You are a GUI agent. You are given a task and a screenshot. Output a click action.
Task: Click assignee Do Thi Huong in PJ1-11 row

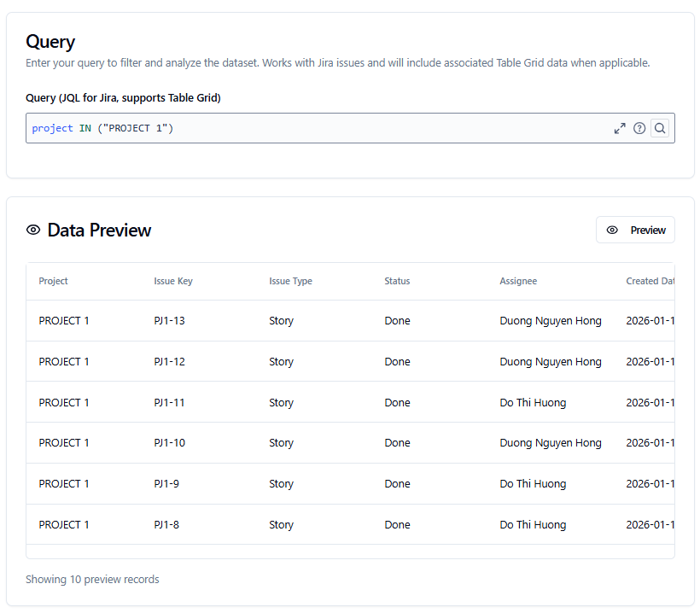[533, 403]
